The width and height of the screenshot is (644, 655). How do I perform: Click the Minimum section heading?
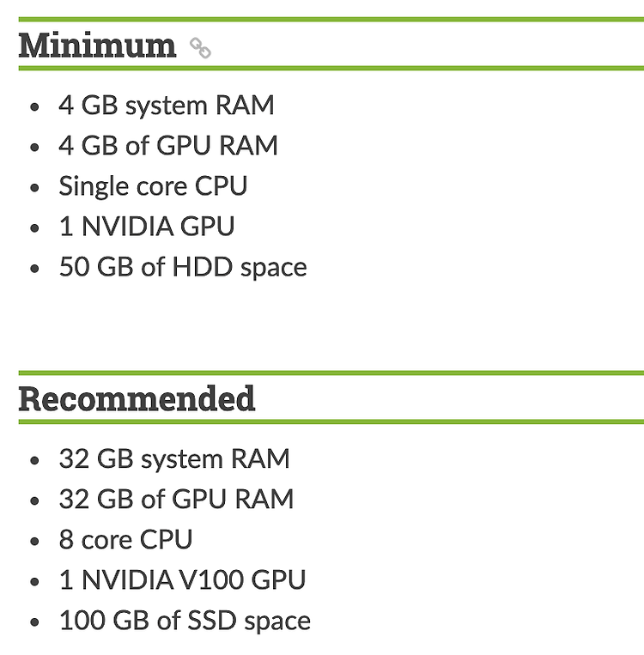tap(97, 45)
